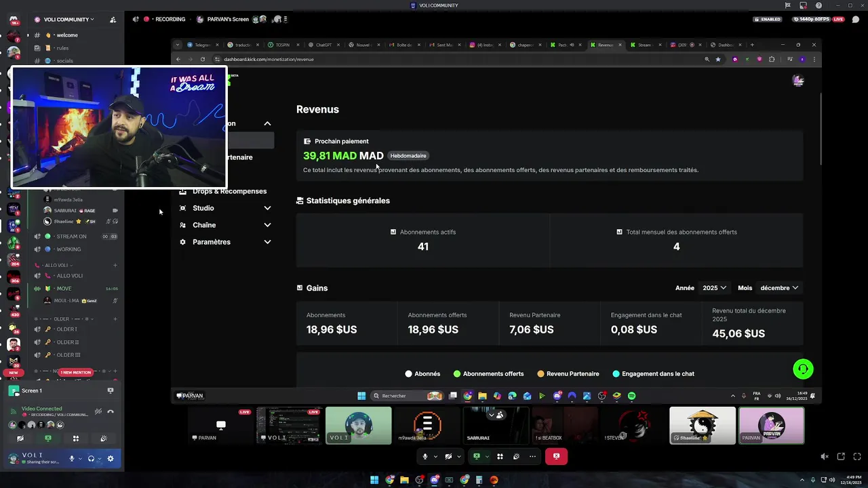Start an activity from the left voice panel
The image size is (868, 488).
coord(76,439)
